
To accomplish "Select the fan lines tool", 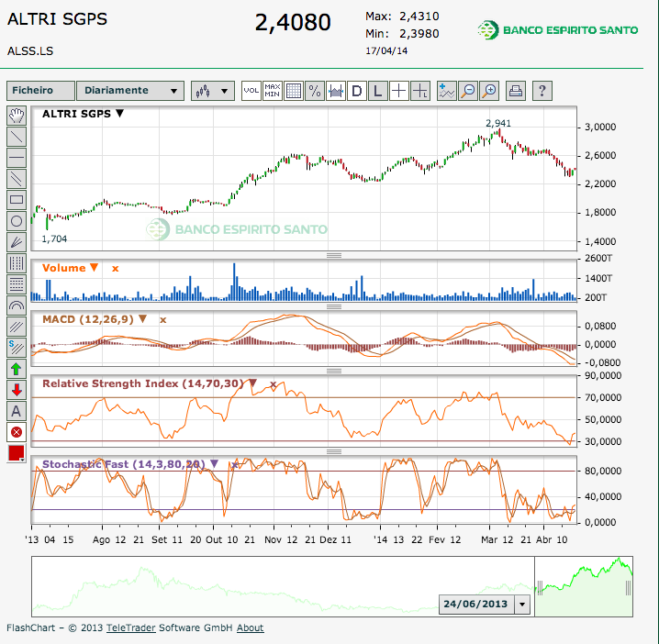I will [17, 242].
